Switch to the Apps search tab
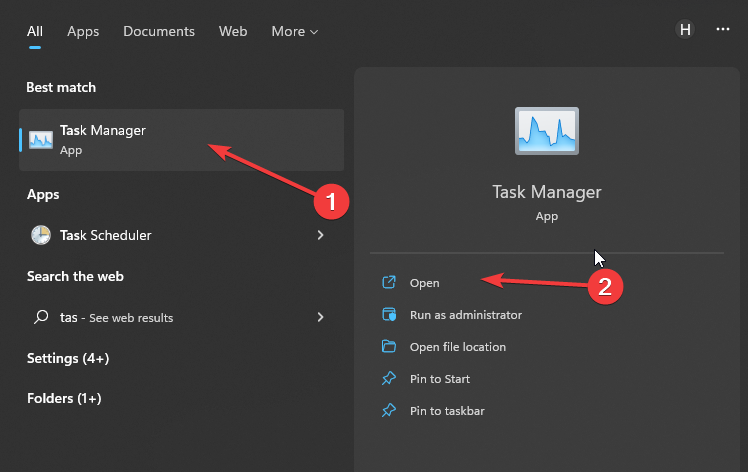 point(83,31)
